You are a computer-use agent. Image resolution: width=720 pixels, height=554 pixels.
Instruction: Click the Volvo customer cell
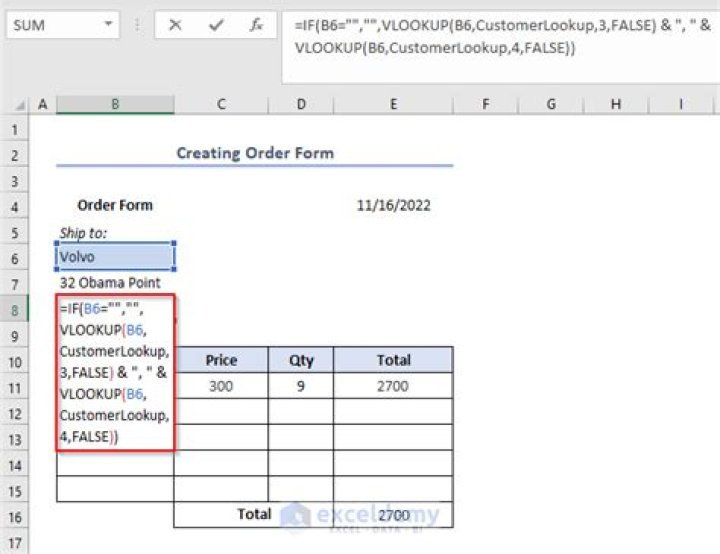pyautogui.click(x=115, y=257)
